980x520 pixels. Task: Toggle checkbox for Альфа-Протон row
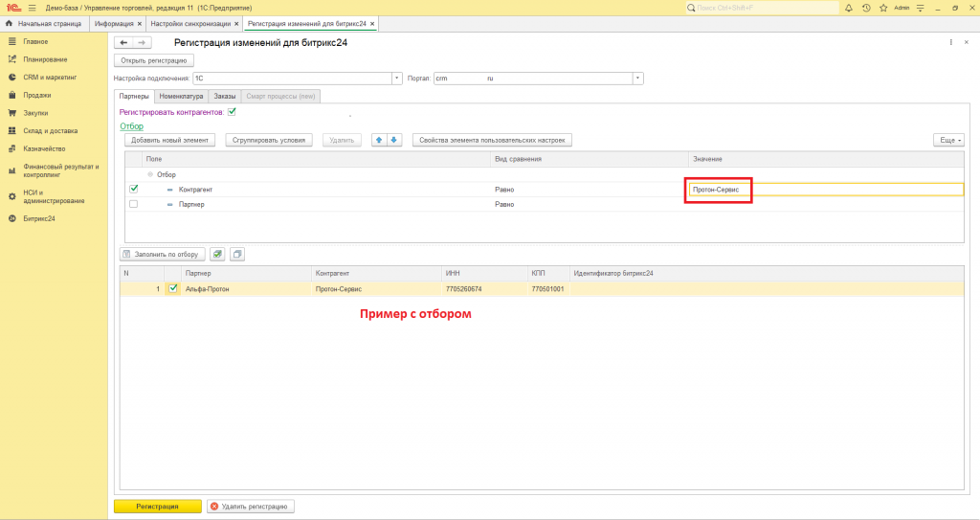pos(173,288)
